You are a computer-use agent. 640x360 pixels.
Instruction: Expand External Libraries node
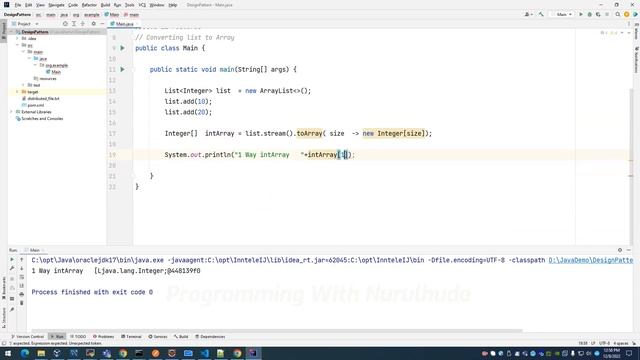point(12,112)
